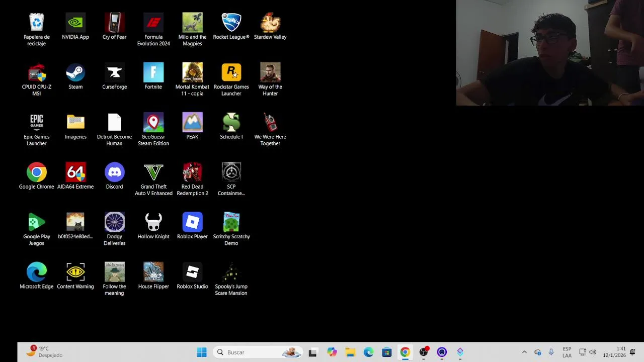Select Grand Theft Auto V Enhanced icon

(x=153, y=179)
